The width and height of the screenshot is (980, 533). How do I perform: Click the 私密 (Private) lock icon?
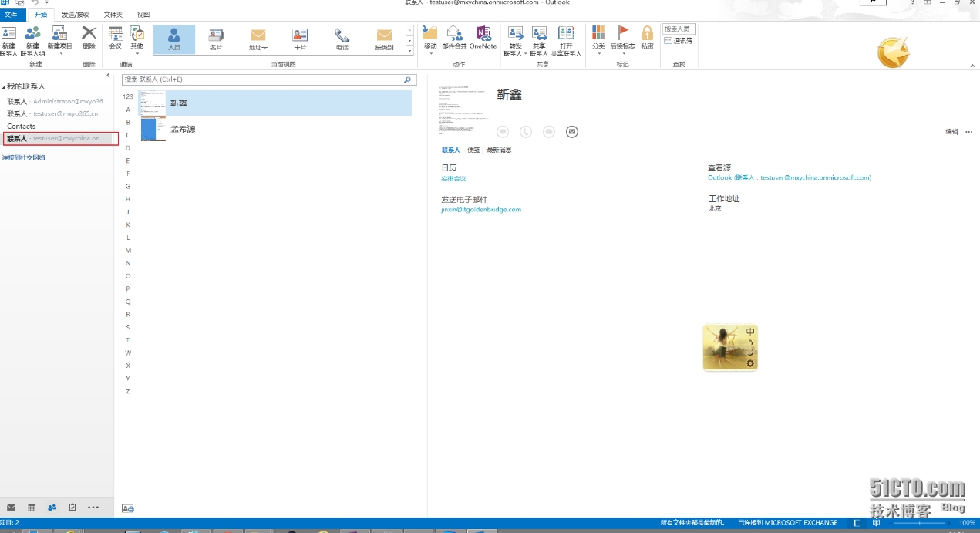pos(647,38)
